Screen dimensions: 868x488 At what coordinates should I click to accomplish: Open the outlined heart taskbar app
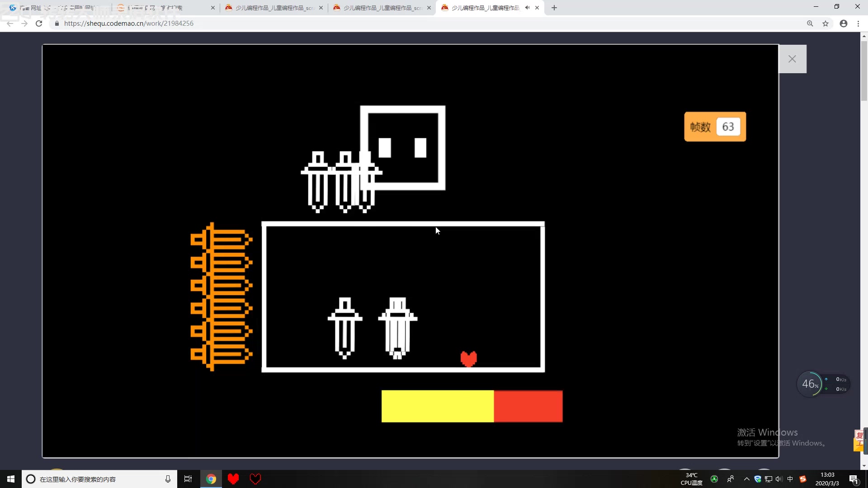tap(255, 479)
